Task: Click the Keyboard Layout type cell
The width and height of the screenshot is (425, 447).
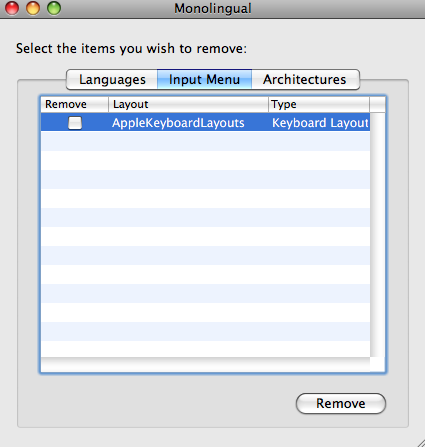Action: click(320, 123)
